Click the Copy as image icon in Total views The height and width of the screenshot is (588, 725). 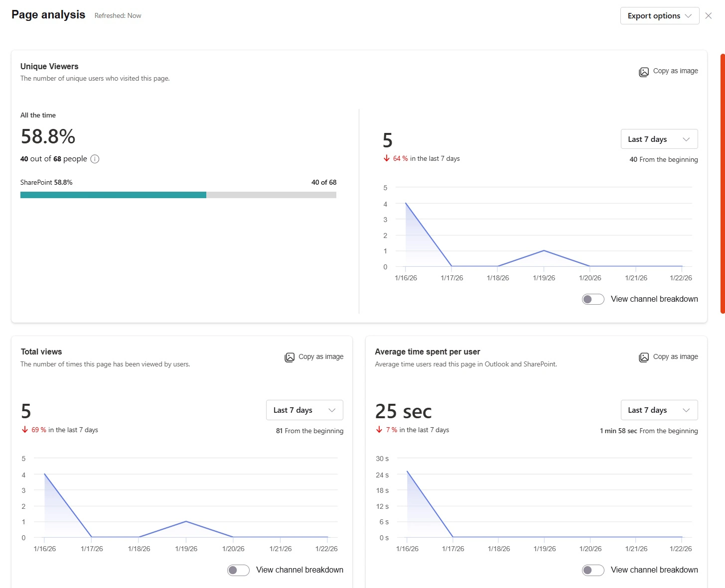pyautogui.click(x=290, y=357)
